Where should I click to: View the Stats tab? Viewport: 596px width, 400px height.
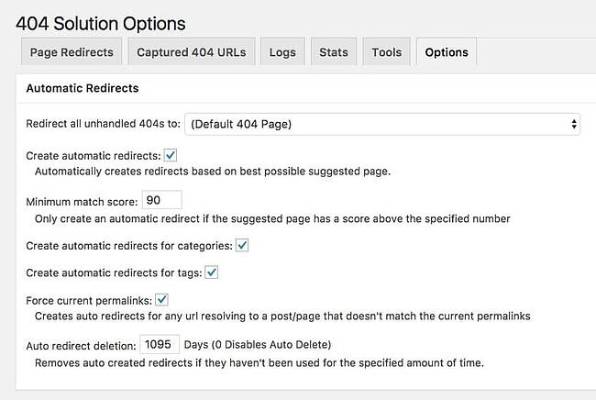click(x=334, y=52)
